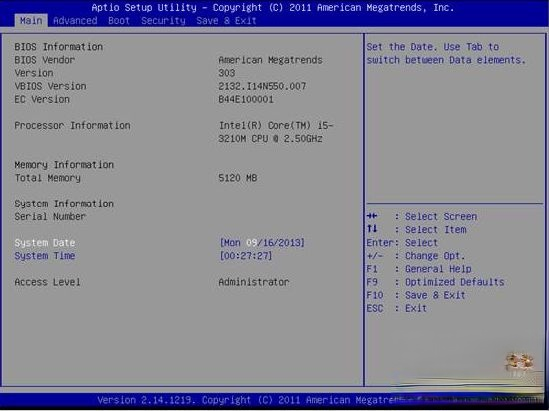This screenshot has width=549, height=411.
Task: Go to the Security tab
Action: click(x=163, y=21)
